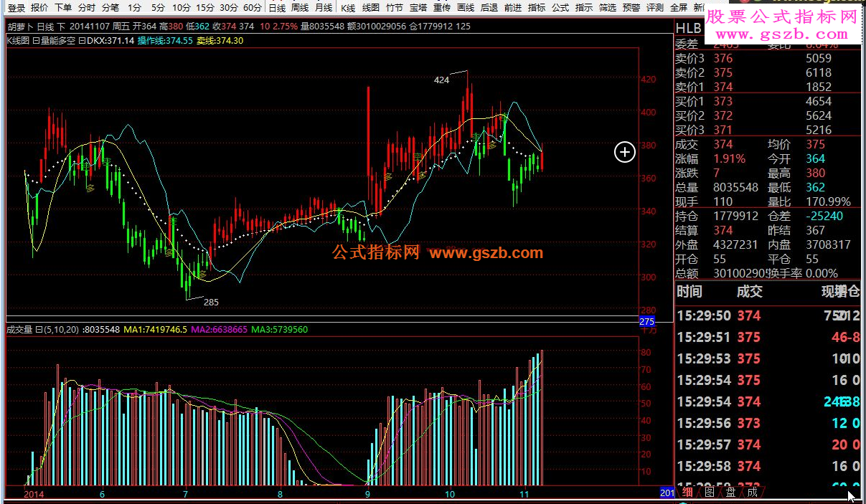
Task: Open the 指标 indicators menu
Action: [537, 8]
